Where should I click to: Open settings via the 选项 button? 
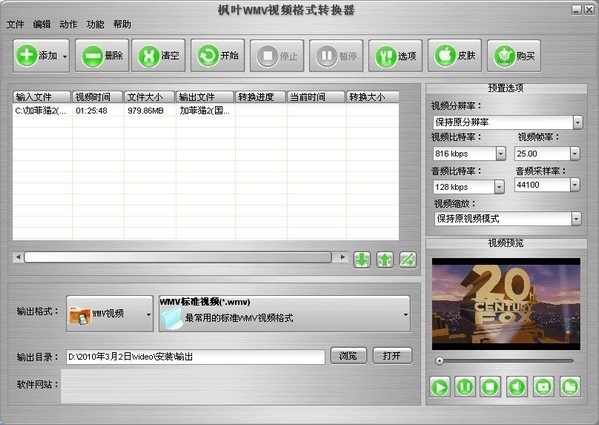coord(395,56)
